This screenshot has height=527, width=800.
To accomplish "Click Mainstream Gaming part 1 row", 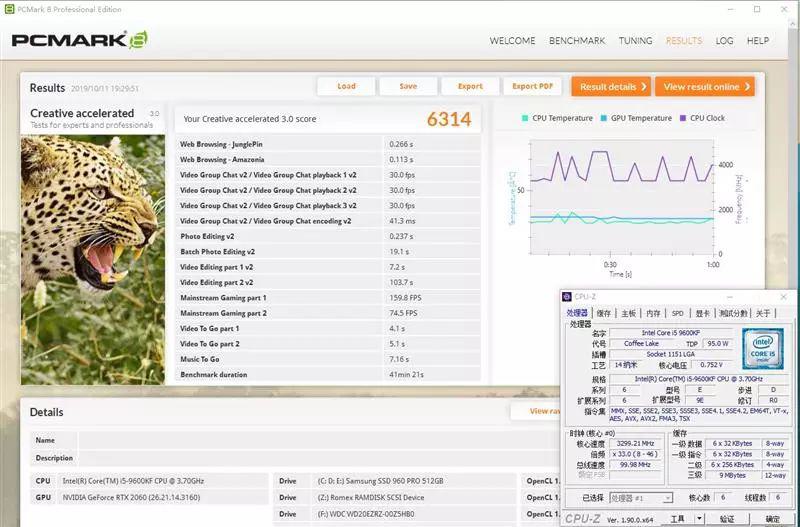I will pyautogui.click(x=328, y=297).
